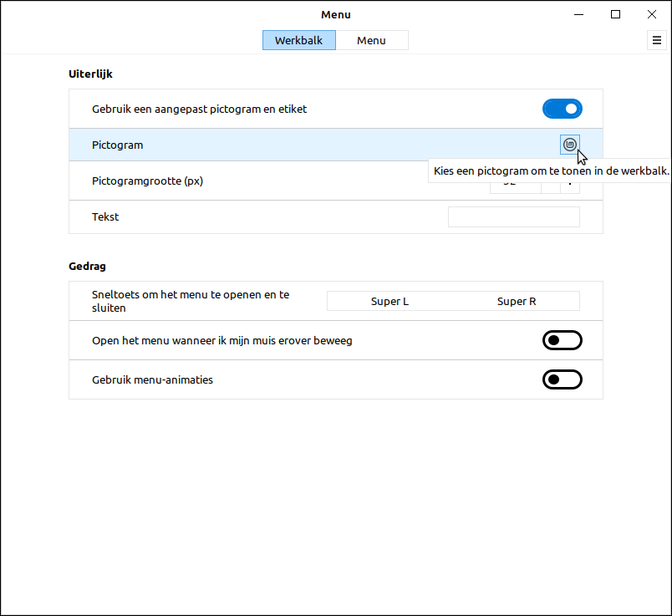Select the Pictogram row label

pos(117,145)
